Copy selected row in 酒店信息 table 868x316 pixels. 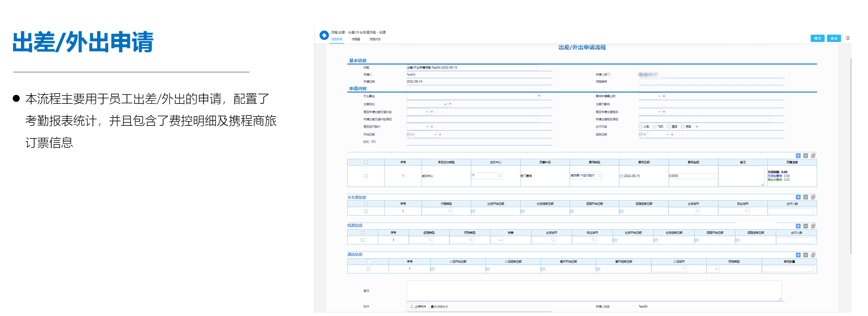tap(813, 255)
